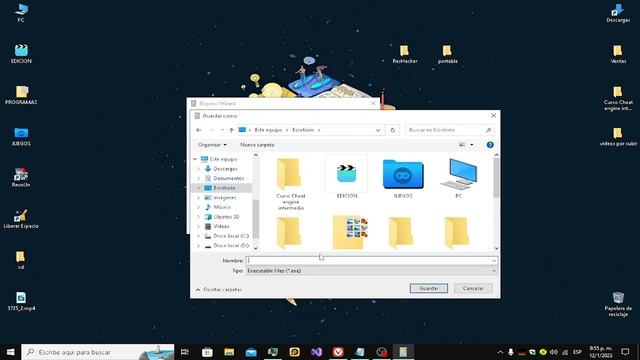Open the notification center icon
The height and width of the screenshot is (360, 640).
[625, 352]
